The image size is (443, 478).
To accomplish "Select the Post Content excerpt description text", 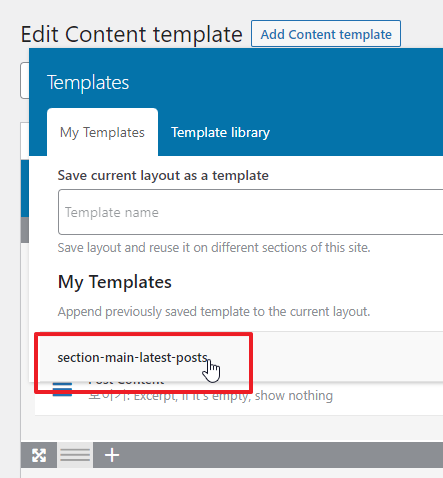I will (x=211, y=396).
